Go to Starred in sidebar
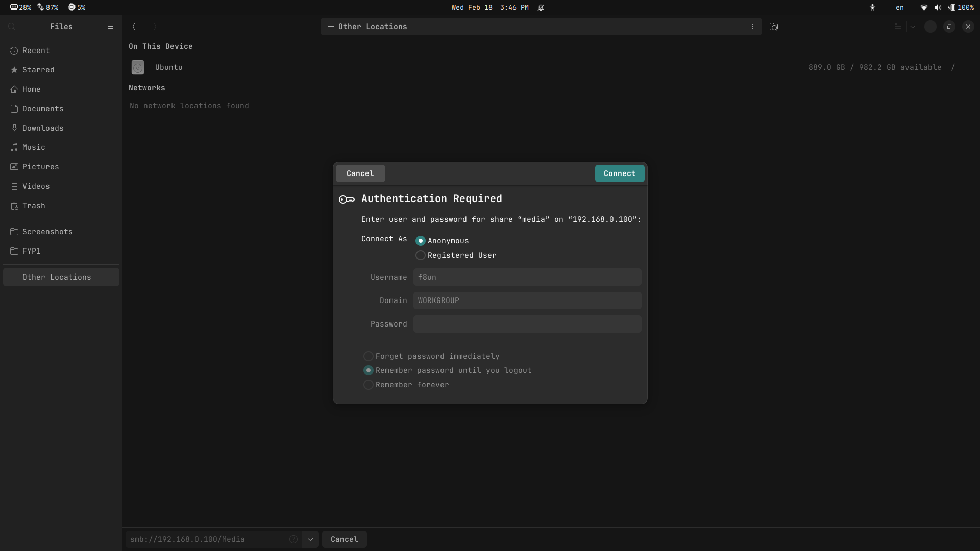Screen dimensions: 980x551 pos(38,70)
